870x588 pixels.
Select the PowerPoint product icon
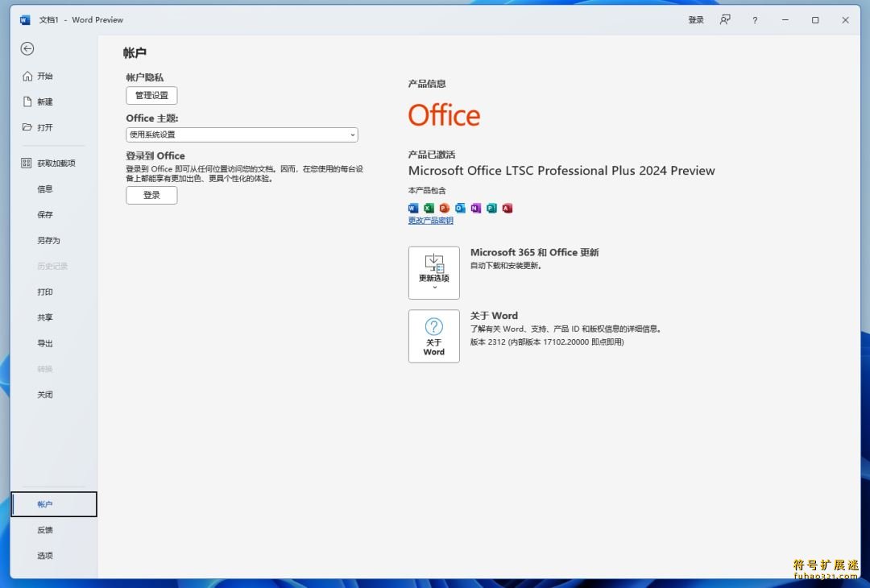[445, 208]
